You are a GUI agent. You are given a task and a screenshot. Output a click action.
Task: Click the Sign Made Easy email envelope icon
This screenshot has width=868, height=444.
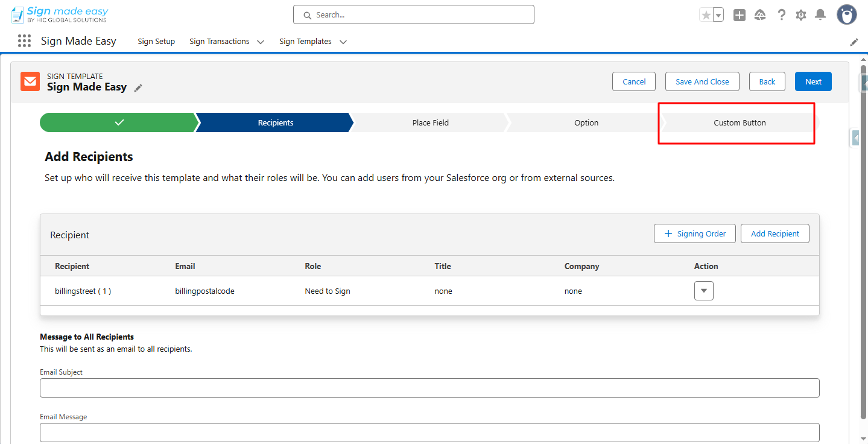tap(30, 81)
